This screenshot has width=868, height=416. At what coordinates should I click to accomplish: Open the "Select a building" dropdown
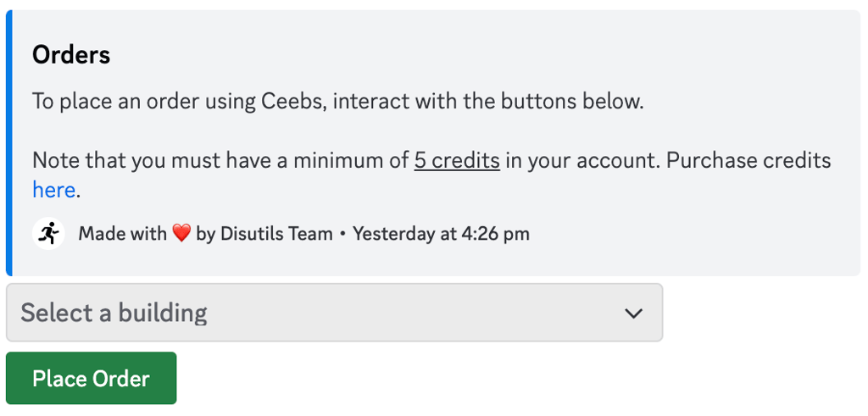tap(334, 313)
